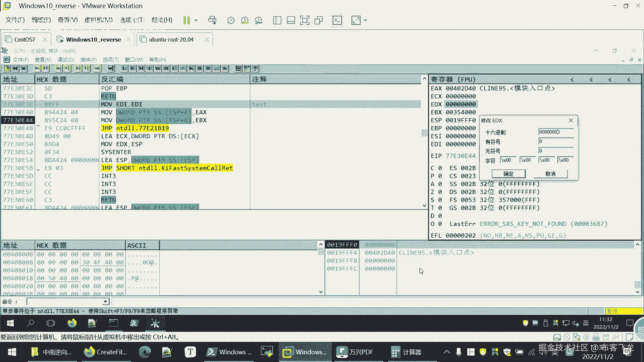Click OllyDbg restart program rewind icon

tap(15, 68)
